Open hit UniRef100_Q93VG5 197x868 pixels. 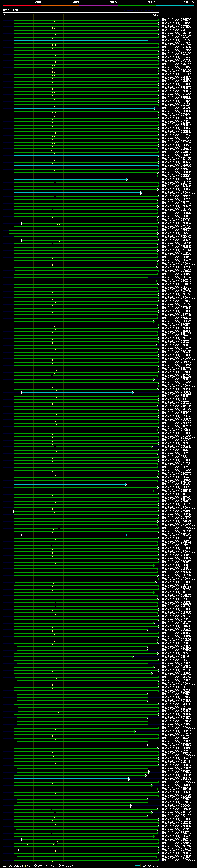pos(177,60)
